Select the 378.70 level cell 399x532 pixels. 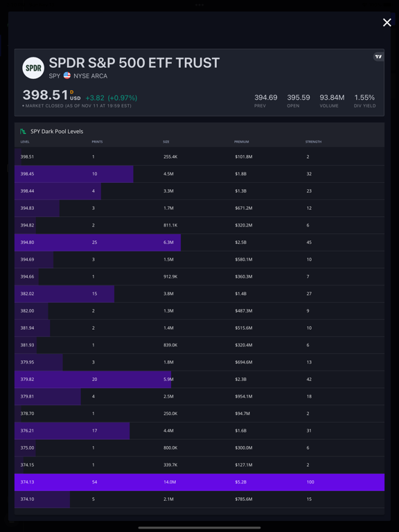(27, 414)
